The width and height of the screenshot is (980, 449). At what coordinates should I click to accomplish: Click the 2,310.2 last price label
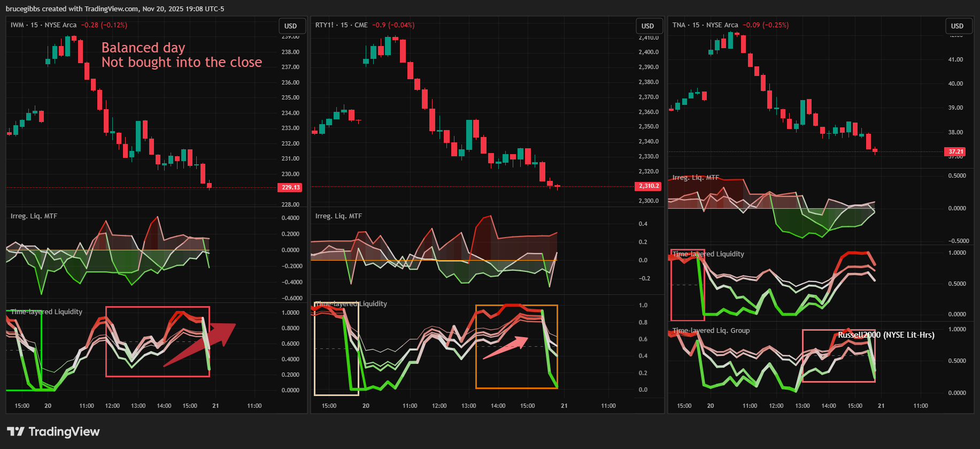[x=648, y=186]
